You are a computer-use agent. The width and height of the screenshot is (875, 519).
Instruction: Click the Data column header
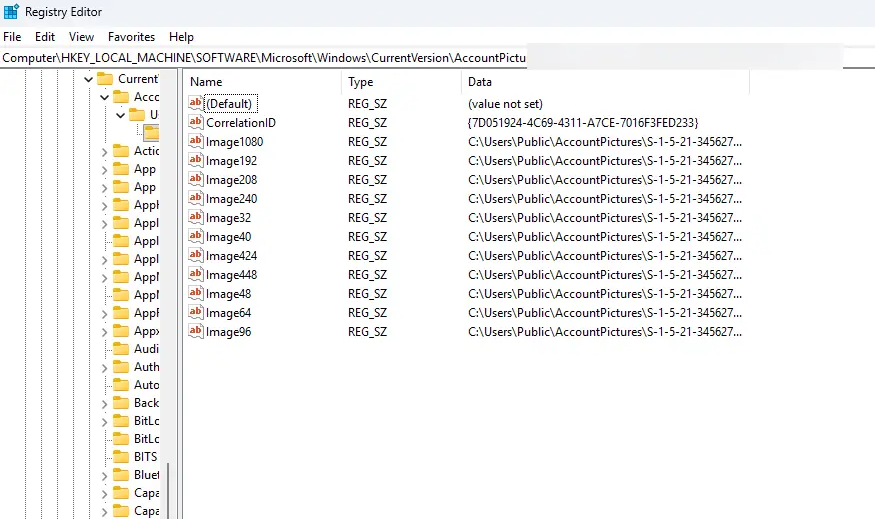pyautogui.click(x=605, y=82)
